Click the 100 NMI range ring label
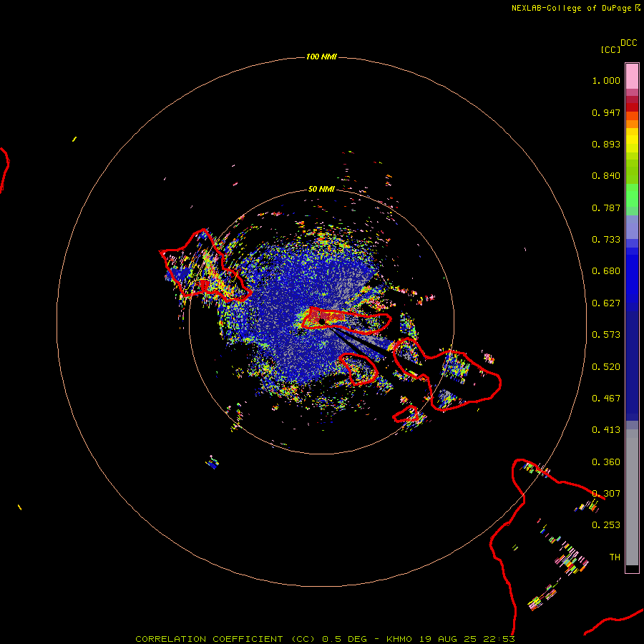644x644 pixels. tap(321, 57)
